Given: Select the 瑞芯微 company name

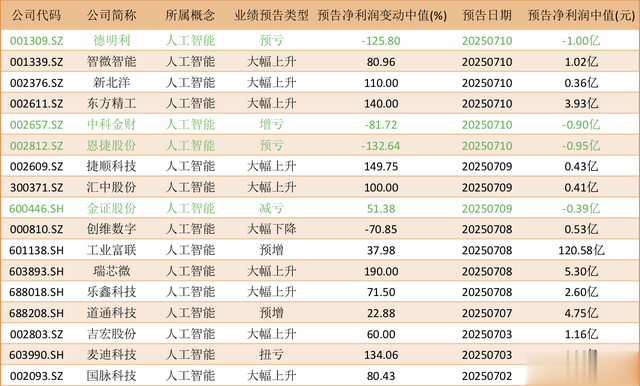Looking at the screenshot, I should tap(111, 271).
